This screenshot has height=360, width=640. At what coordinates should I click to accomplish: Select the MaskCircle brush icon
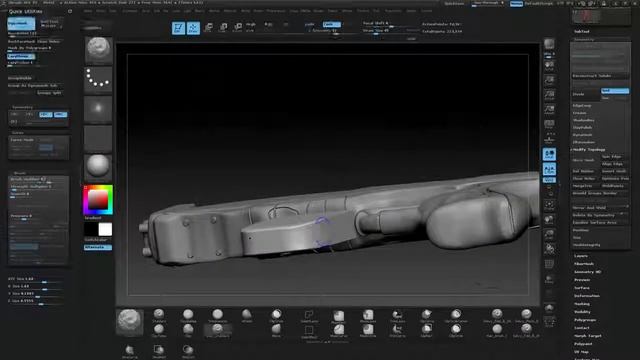click(x=368, y=330)
